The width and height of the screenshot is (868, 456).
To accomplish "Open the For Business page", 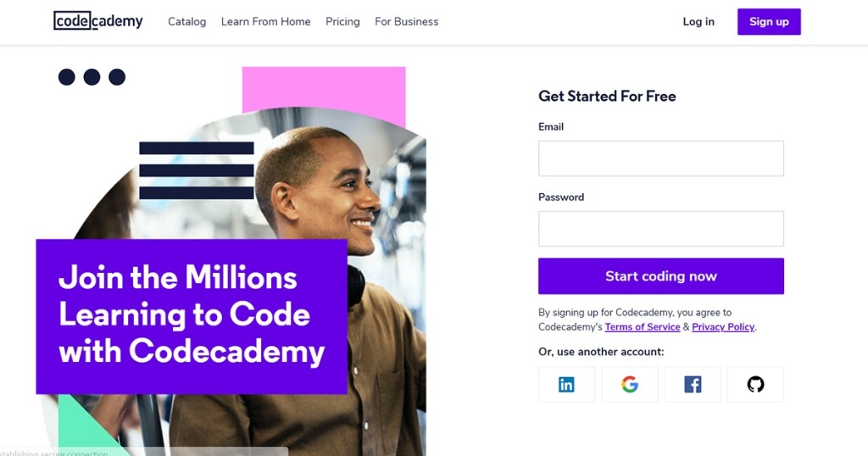I will (406, 21).
